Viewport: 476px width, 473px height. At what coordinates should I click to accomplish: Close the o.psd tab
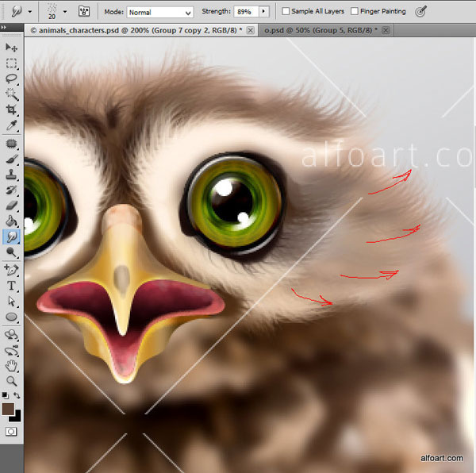tap(386, 30)
